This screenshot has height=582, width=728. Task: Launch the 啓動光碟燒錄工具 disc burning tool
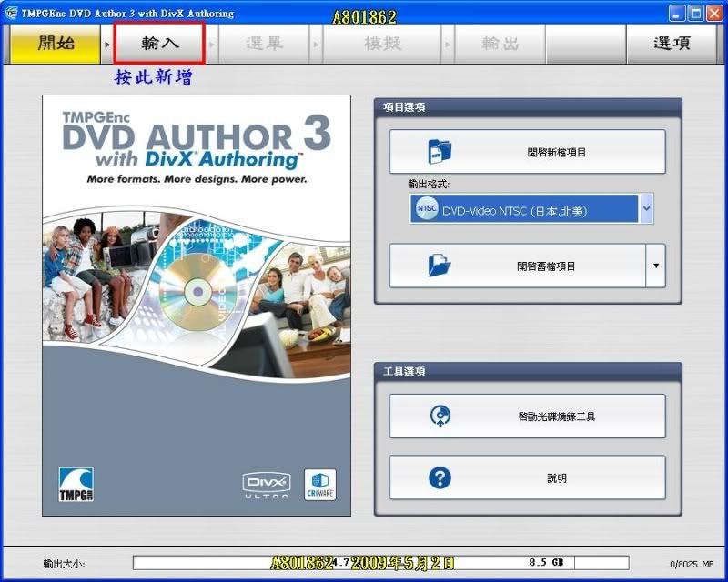527,416
